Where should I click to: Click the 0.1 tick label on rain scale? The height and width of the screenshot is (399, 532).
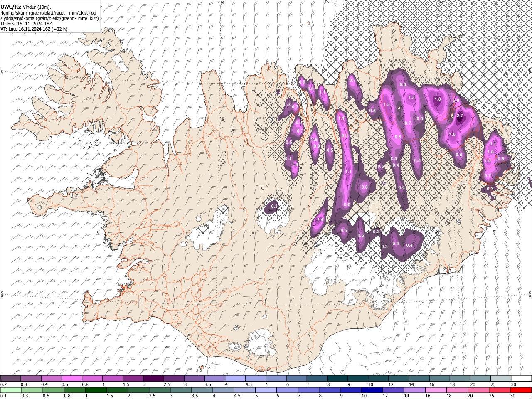tap(3, 396)
